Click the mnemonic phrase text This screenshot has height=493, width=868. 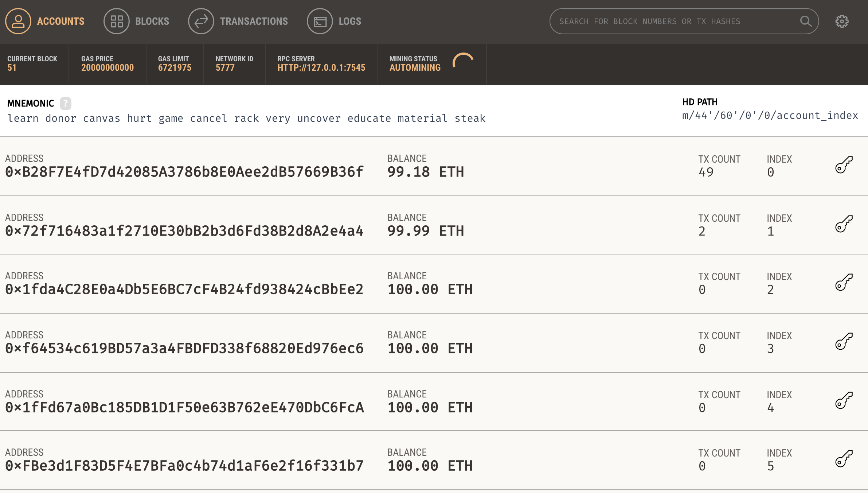click(x=246, y=118)
